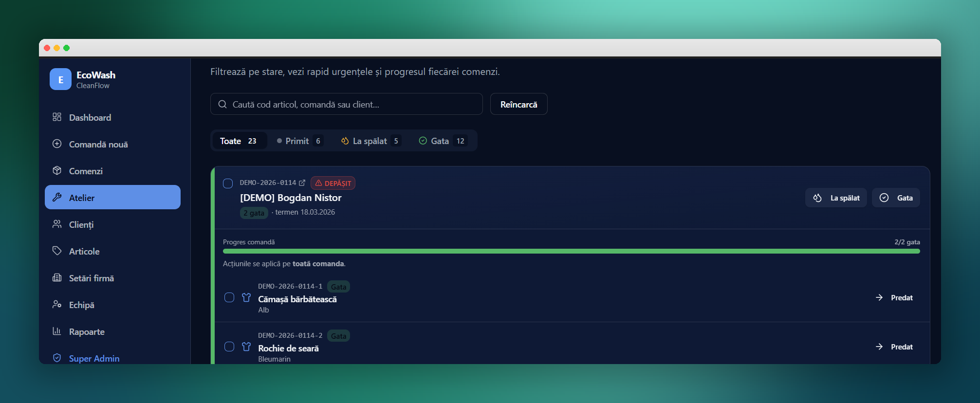Select order DEMO-2026-0114 checkbox
Viewport: 980px width, 403px height.
point(228,183)
